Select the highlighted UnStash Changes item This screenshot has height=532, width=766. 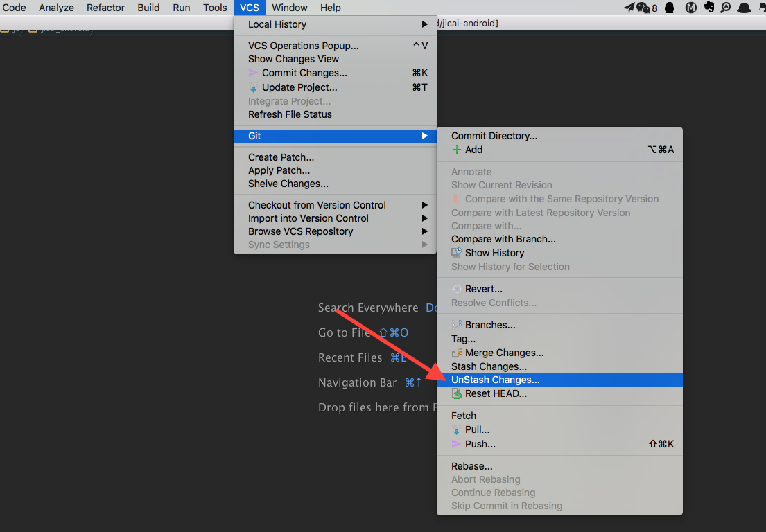tap(560, 380)
